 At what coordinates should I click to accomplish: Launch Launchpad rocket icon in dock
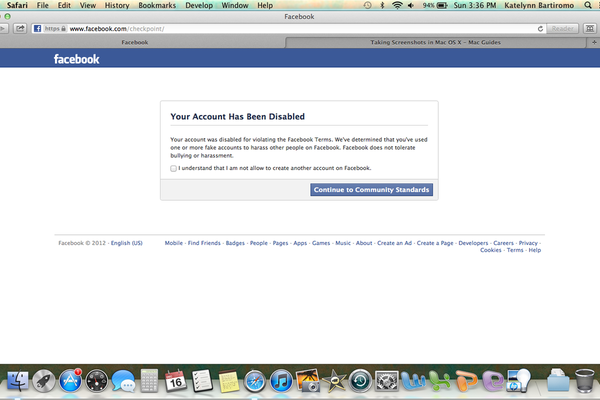(44, 381)
